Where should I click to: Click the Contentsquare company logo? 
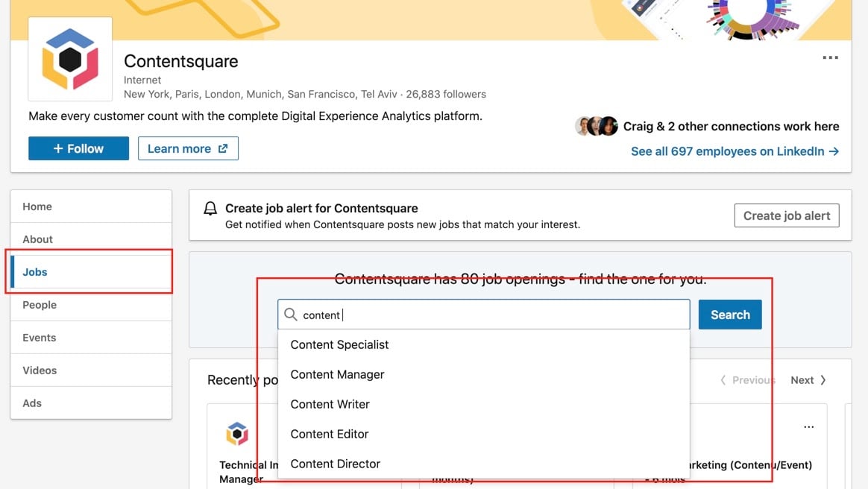click(70, 60)
